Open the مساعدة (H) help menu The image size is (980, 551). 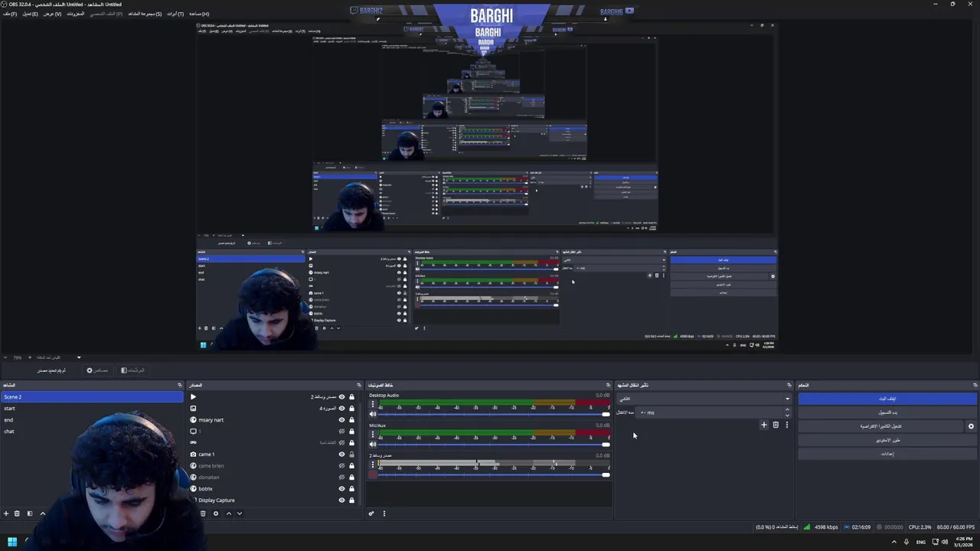point(199,14)
